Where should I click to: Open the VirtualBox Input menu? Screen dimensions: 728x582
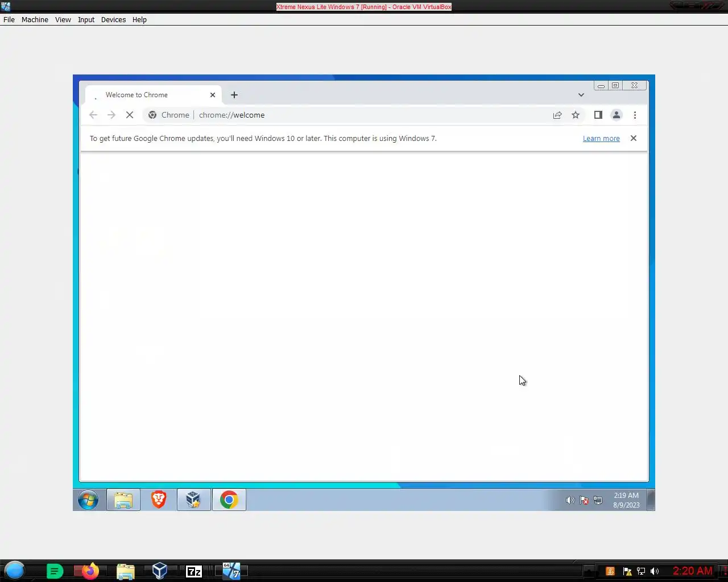click(x=86, y=19)
